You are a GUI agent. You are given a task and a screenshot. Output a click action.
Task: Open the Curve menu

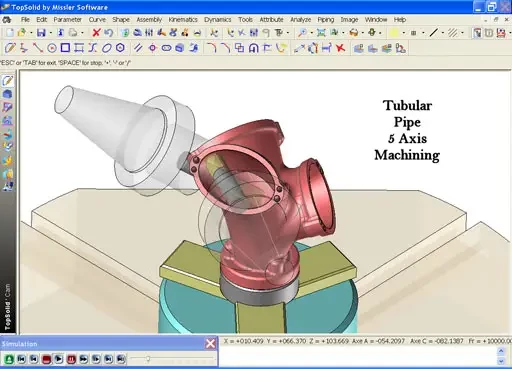pos(97,20)
